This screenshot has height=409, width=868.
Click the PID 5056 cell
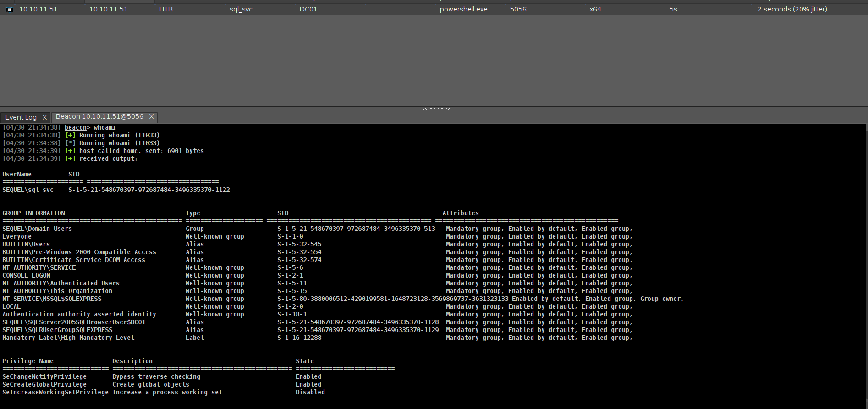point(518,9)
